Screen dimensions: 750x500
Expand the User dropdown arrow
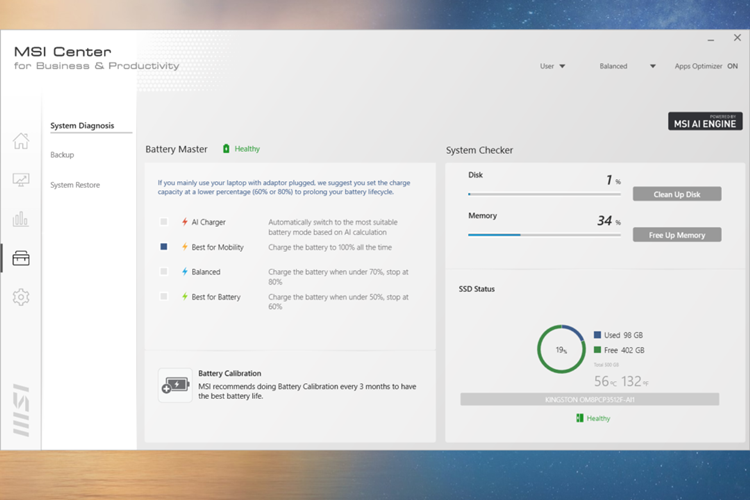562,66
